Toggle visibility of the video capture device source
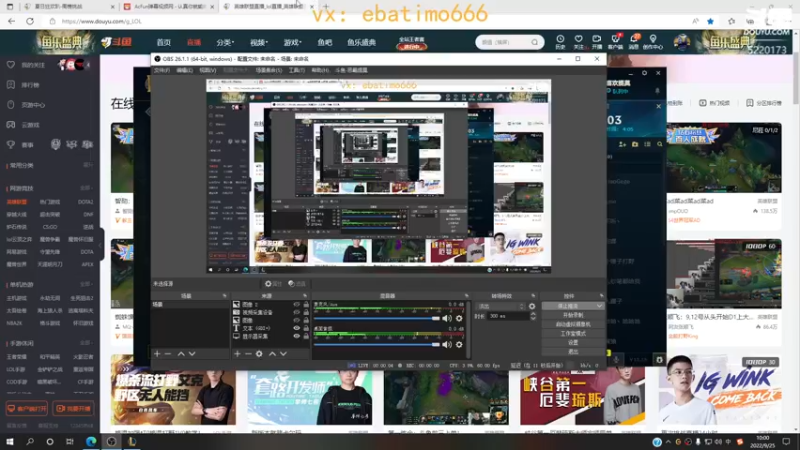 (x=296, y=312)
